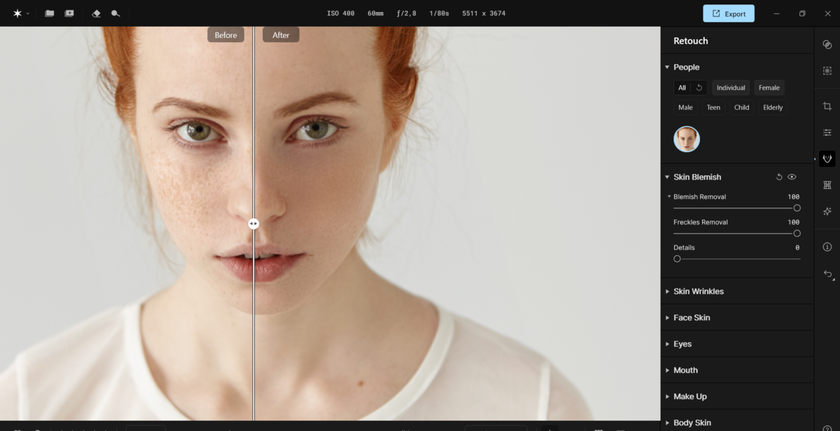Select the eraser tool icon

point(96,13)
